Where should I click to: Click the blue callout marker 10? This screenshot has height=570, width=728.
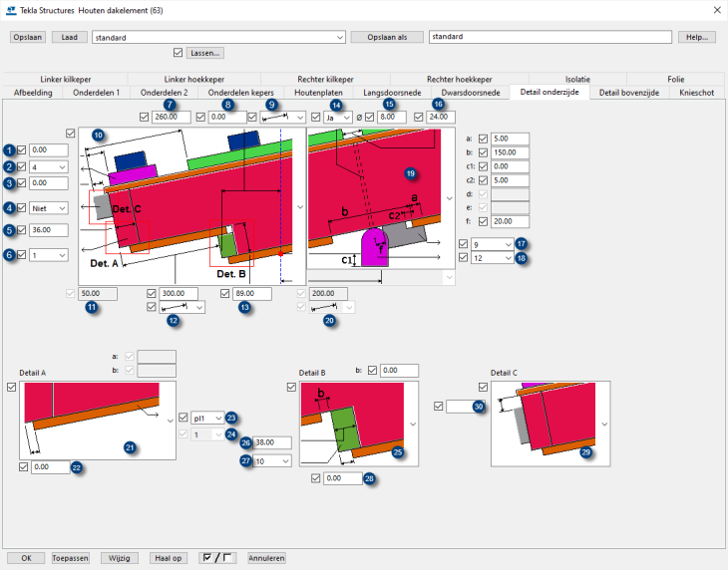click(98, 134)
